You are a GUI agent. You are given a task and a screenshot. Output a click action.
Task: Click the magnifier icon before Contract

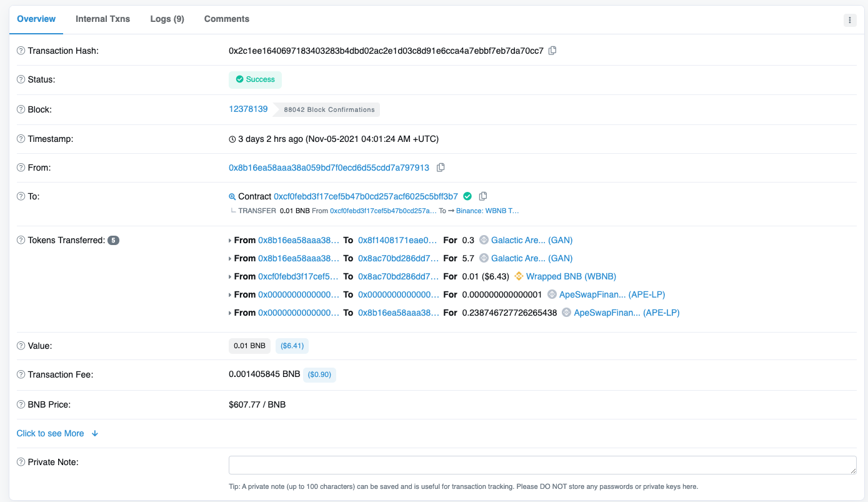pos(232,197)
